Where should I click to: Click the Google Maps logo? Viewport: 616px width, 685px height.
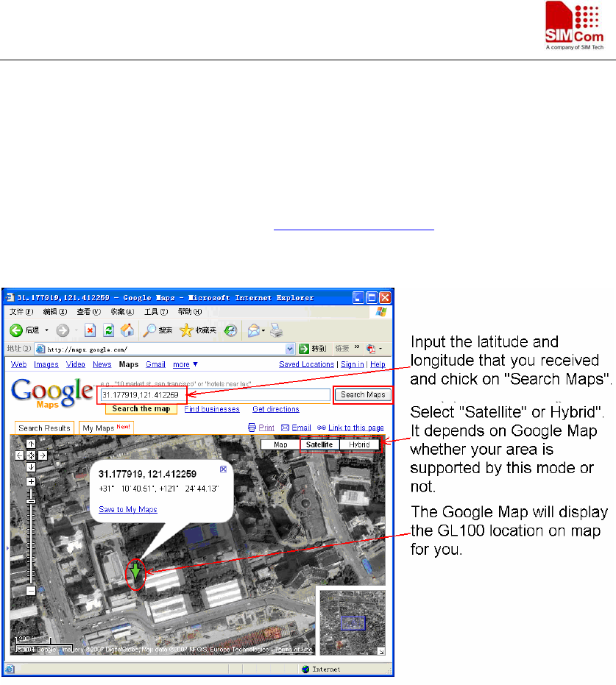[x=52, y=392]
